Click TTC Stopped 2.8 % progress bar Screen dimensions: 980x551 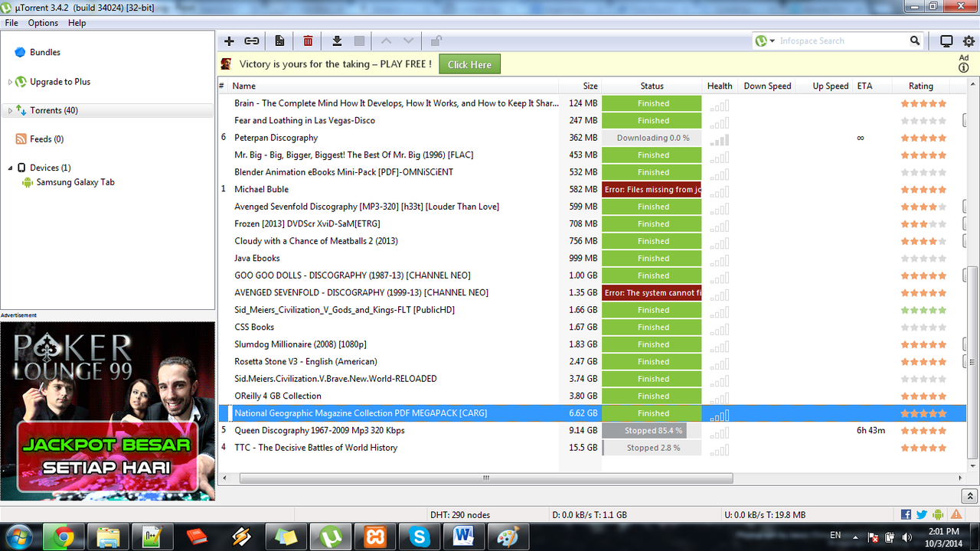(x=652, y=448)
